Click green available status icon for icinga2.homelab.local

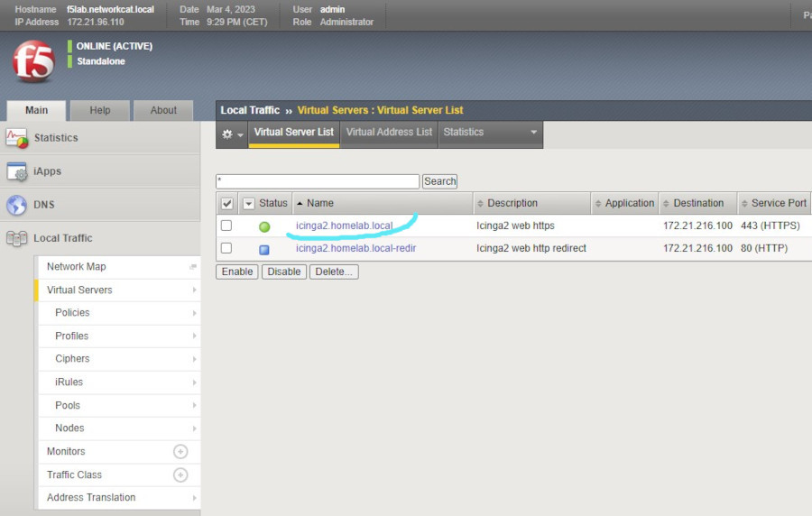click(264, 226)
